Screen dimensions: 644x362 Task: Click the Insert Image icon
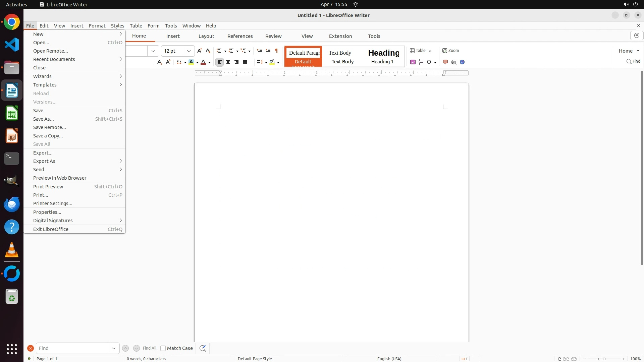point(413,62)
